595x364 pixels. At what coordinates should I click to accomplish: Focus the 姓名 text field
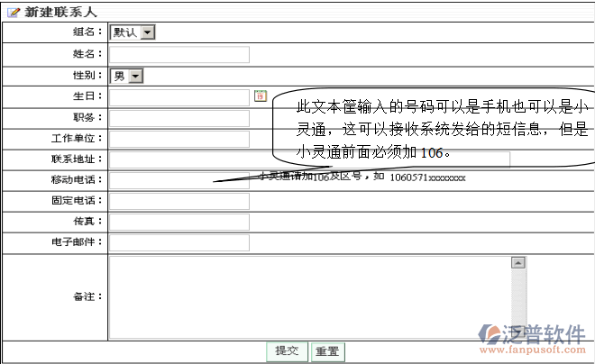pyautogui.click(x=178, y=54)
